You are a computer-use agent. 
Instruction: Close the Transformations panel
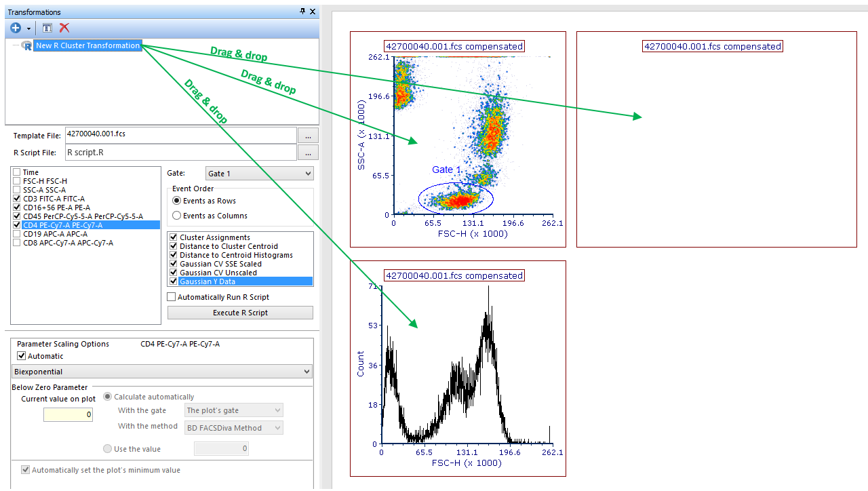pos(313,12)
